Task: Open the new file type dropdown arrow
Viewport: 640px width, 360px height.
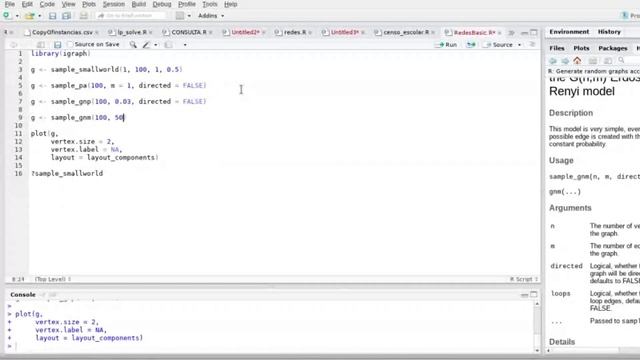Action: [17, 16]
